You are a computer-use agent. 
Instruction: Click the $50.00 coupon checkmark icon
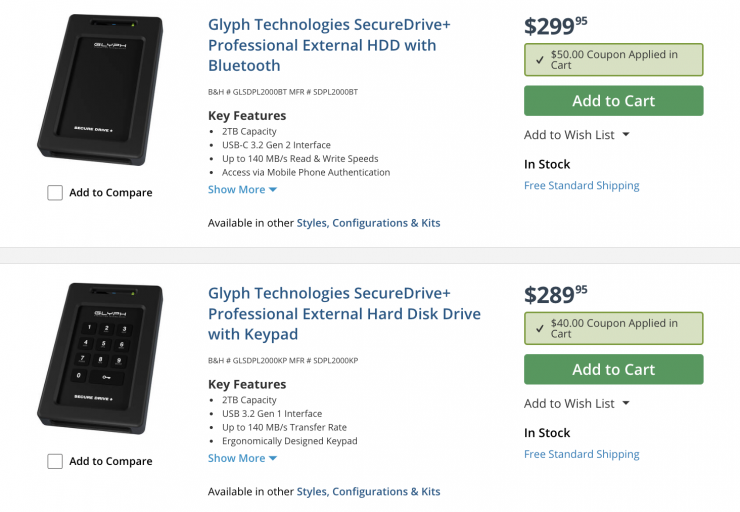(538, 60)
